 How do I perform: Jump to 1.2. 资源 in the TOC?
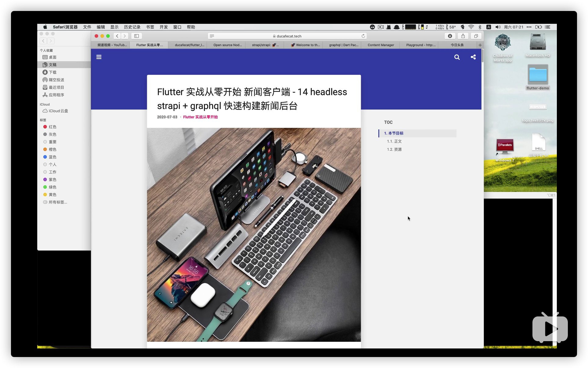[x=394, y=150]
